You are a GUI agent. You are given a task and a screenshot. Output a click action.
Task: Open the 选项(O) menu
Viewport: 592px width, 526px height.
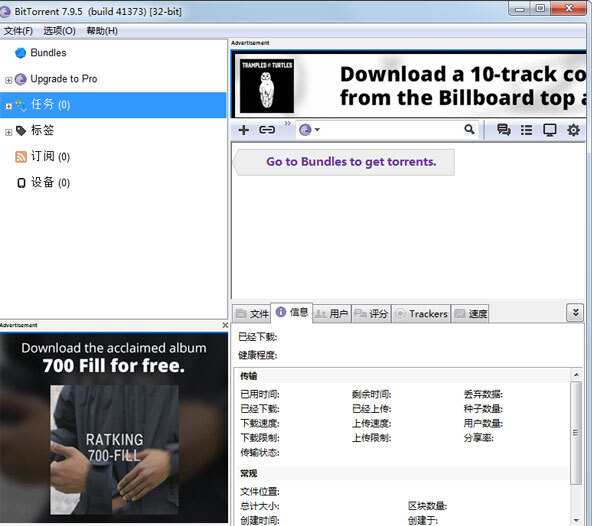click(x=60, y=31)
